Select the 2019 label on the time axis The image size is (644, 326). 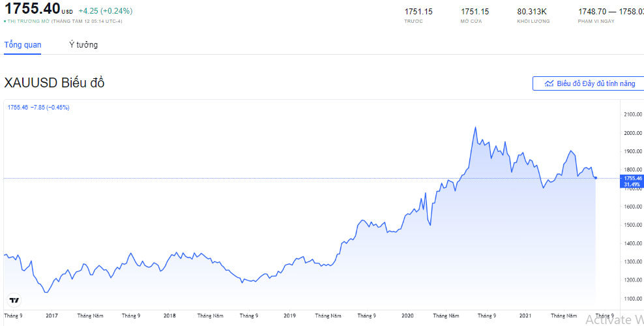coord(289,316)
